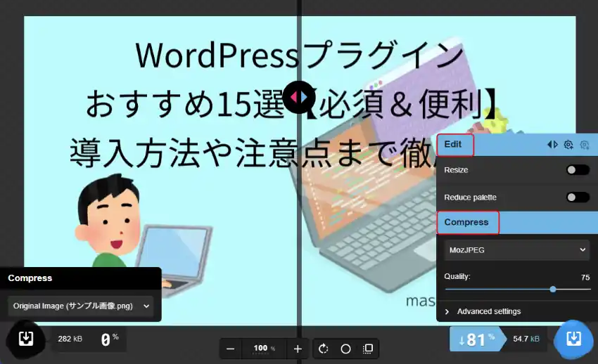
Task: Zoom in with the plus button
Action: pyautogui.click(x=298, y=349)
